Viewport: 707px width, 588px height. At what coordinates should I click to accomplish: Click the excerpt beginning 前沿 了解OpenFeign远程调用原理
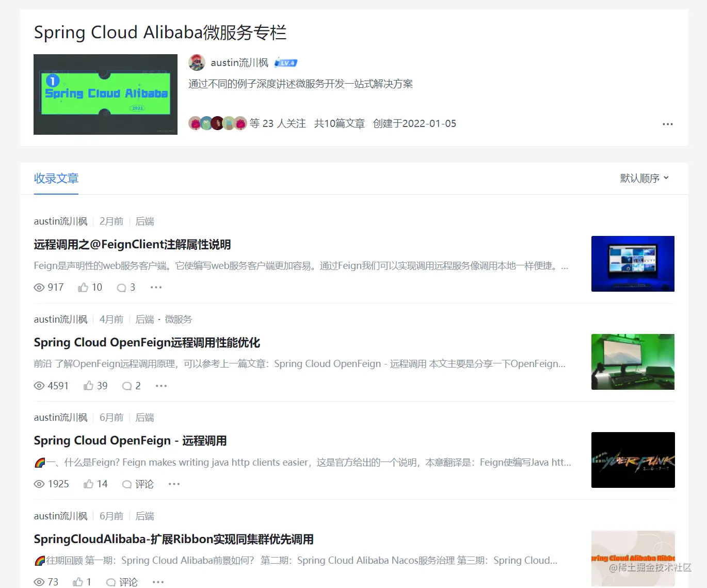(x=300, y=364)
